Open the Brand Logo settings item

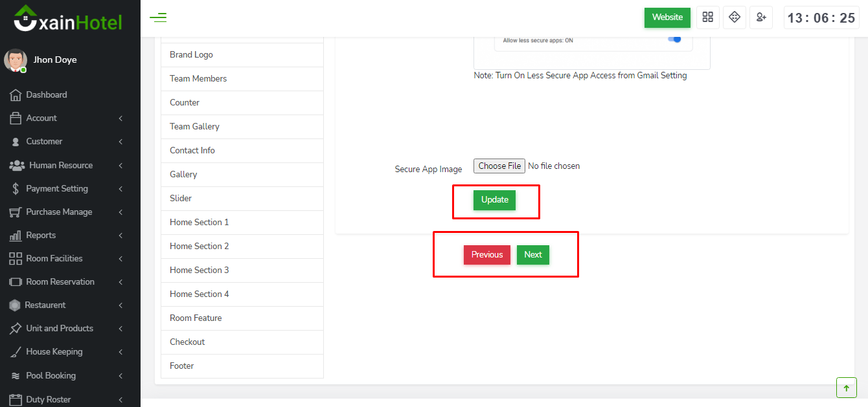pyautogui.click(x=191, y=55)
